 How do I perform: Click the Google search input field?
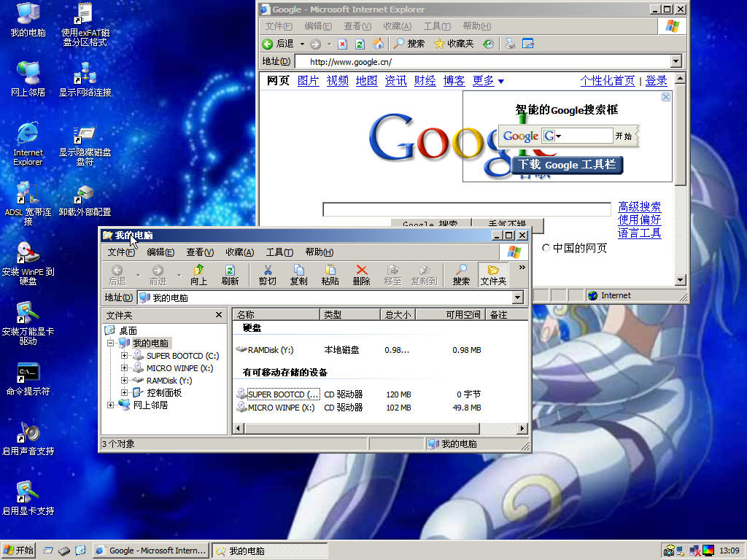(x=466, y=209)
